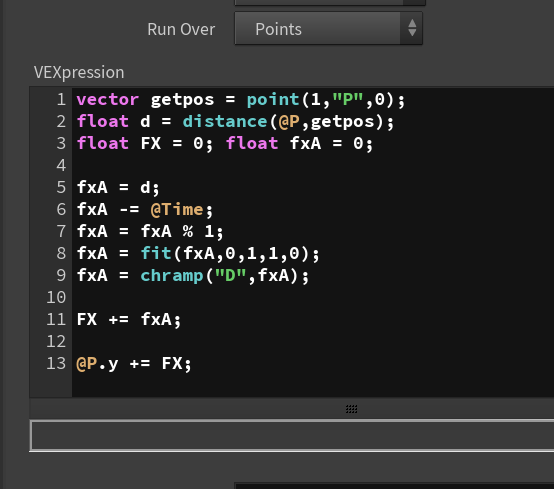Click line number 4 in the gutter
Viewport: 554px width, 489px height.
61,165
